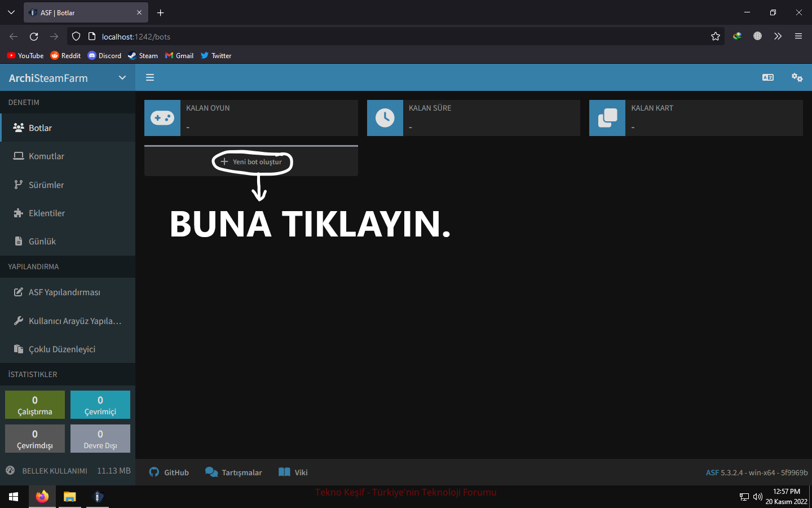Open the network icon in system tray
Image resolution: width=812 pixels, height=508 pixels.
[x=744, y=497]
